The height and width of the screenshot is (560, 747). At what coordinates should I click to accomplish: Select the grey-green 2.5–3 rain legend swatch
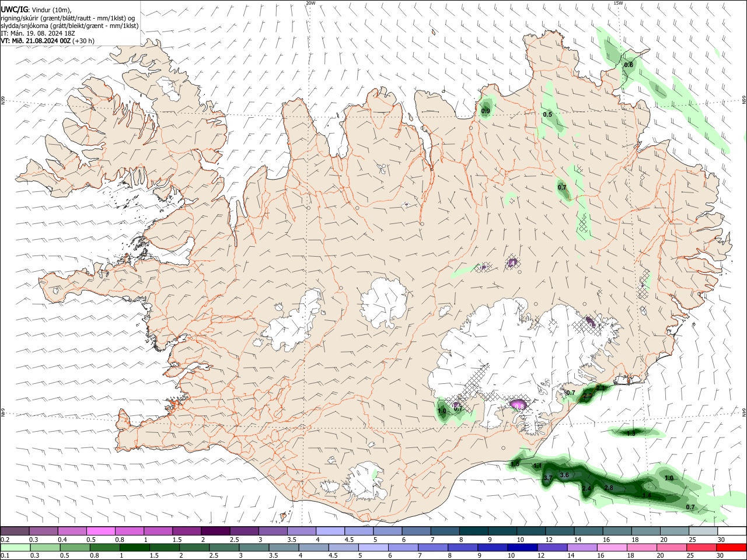(224, 548)
